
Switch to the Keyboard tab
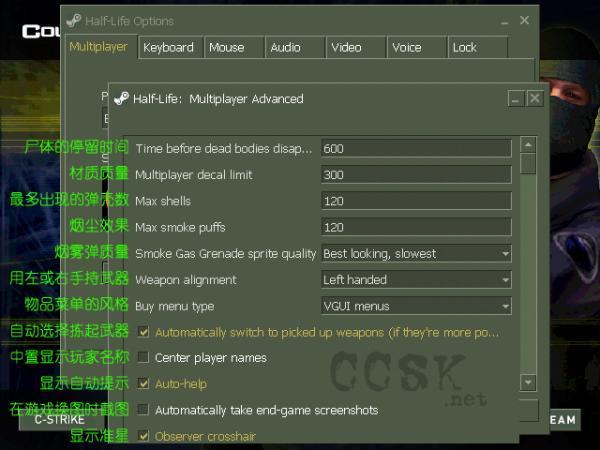168,47
